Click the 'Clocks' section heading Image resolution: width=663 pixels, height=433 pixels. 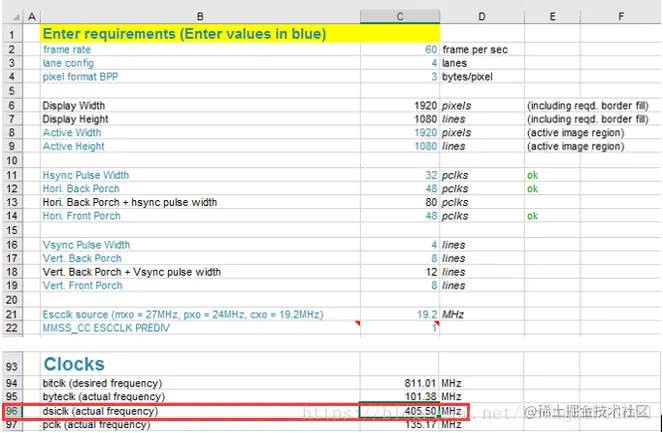tap(74, 364)
